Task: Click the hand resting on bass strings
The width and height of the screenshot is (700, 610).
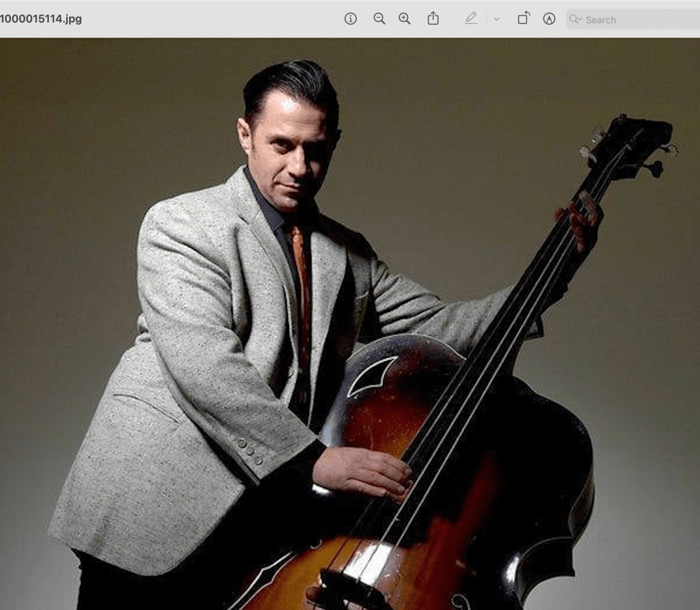Action: pos(362,471)
